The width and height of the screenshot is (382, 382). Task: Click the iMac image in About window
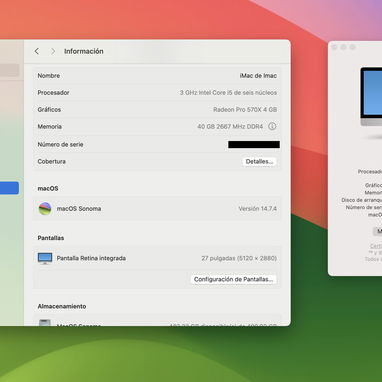[x=371, y=97]
